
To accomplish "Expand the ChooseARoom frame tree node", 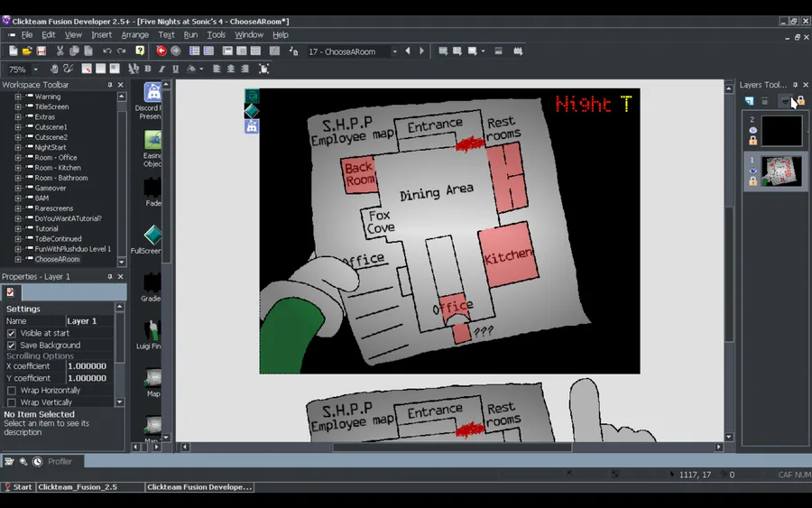I will click(x=18, y=259).
